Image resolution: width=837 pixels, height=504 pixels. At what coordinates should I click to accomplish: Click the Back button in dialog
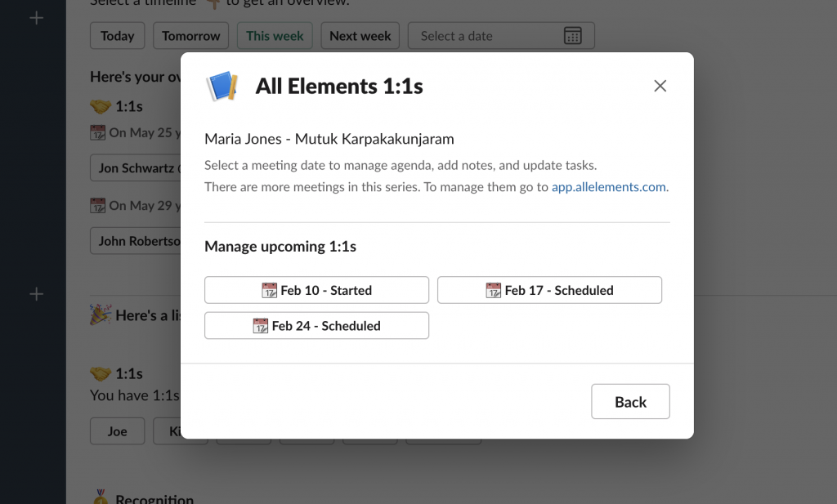pos(630,402)
